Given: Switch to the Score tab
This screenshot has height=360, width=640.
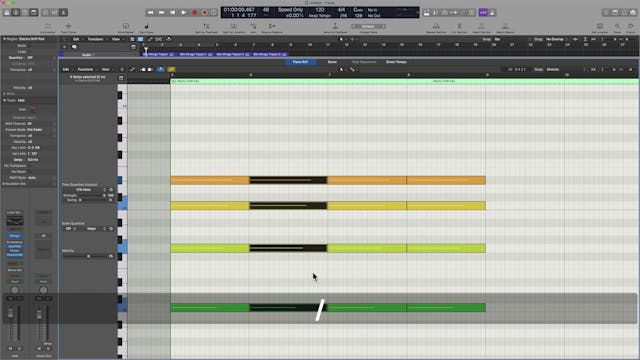Looking at the screenshot, I should [332, 62].
